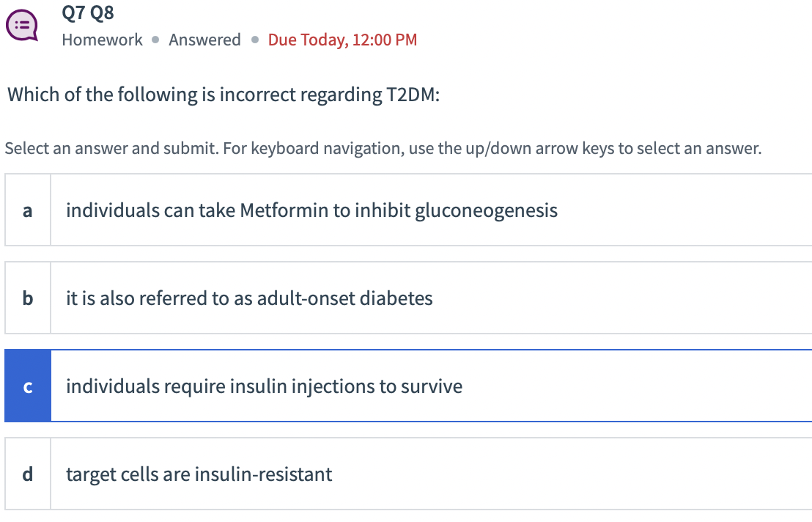Click the Homework label
This screenshot has height=522, width=812.
tap(102, 40)
